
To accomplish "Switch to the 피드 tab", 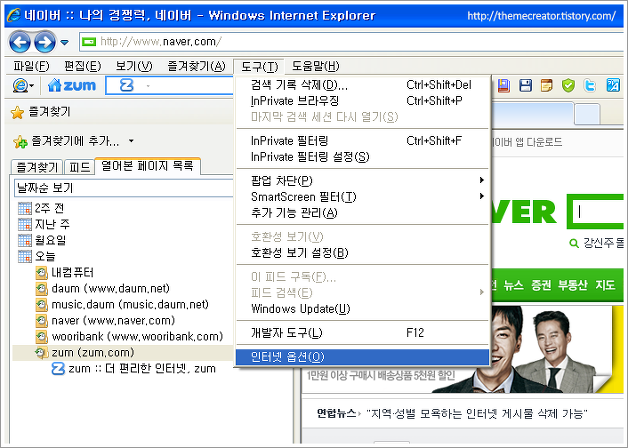I will [x=79, y=167].
